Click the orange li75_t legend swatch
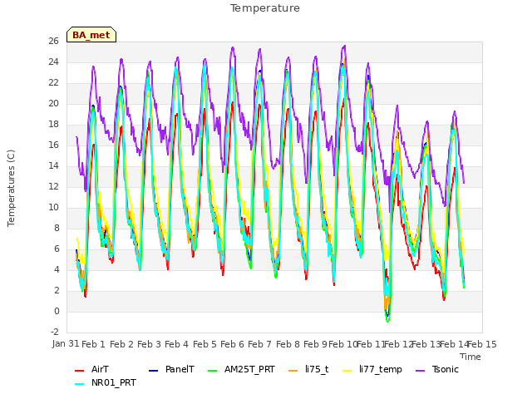This screenshot has width=532, height=399. (293, 371)
